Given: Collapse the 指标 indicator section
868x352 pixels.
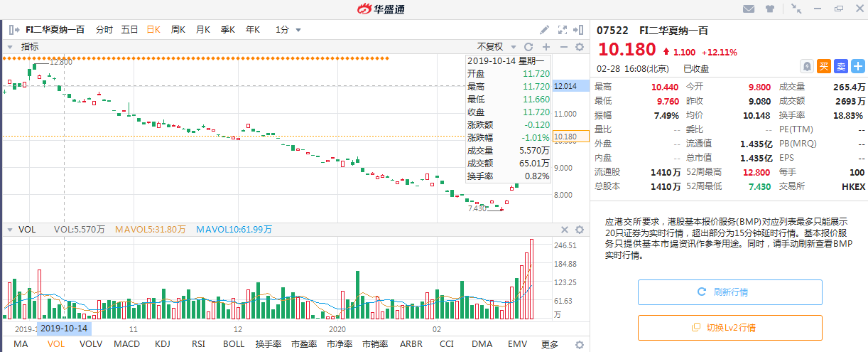Looking at the screenshot, I should 11,47.
